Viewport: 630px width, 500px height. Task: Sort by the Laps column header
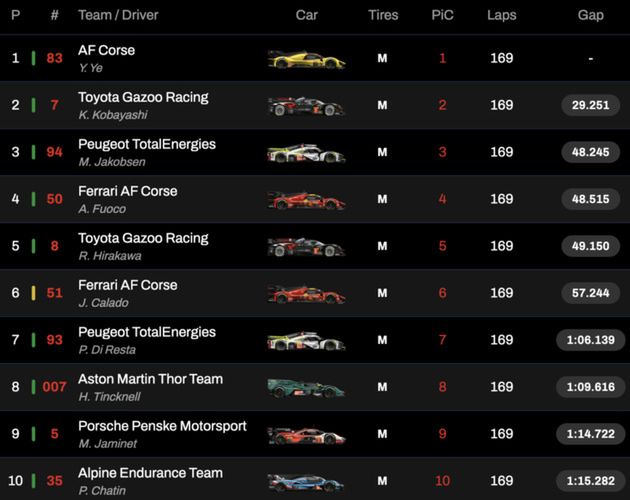[502, 15]
